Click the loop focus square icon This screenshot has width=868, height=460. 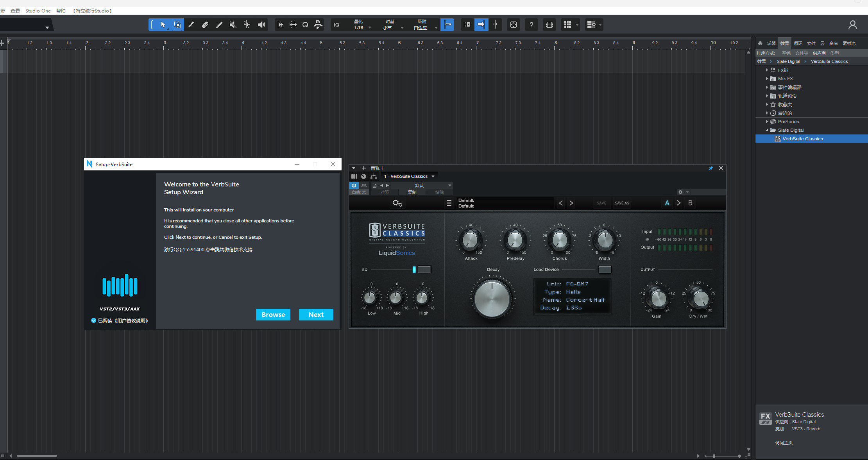click(514, 25)
